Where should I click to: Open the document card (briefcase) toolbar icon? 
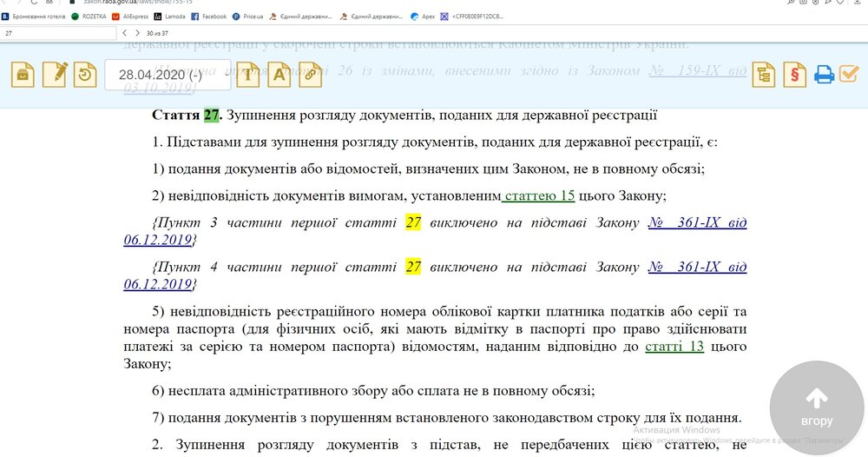tap(23, 74)
